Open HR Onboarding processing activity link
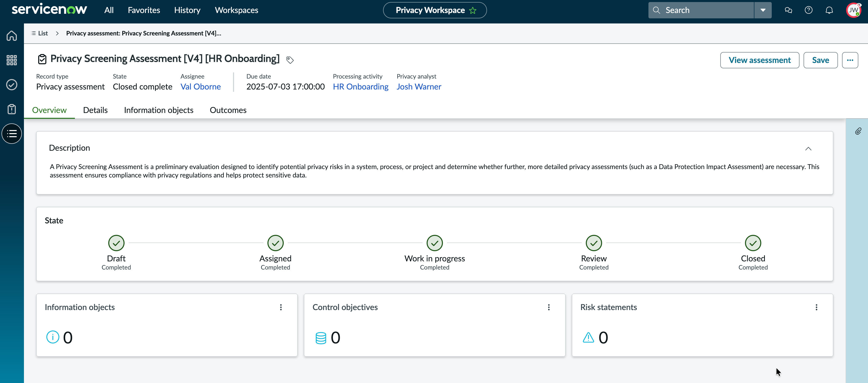This screenshot has height=383, width=868. pyautogui.click(x=361, y=87)
